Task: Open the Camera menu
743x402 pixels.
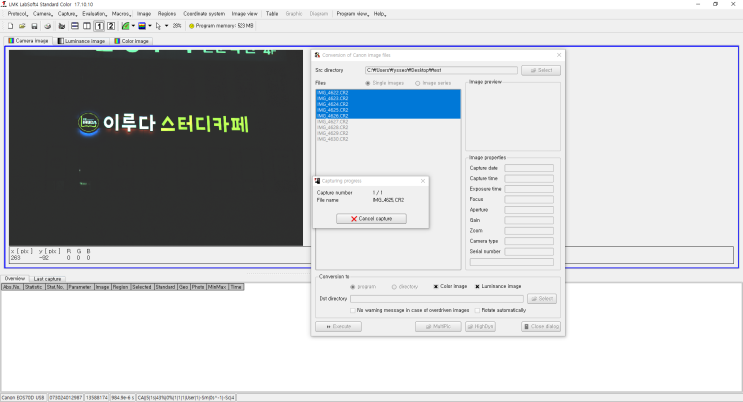Action: [x=42, y=14]
